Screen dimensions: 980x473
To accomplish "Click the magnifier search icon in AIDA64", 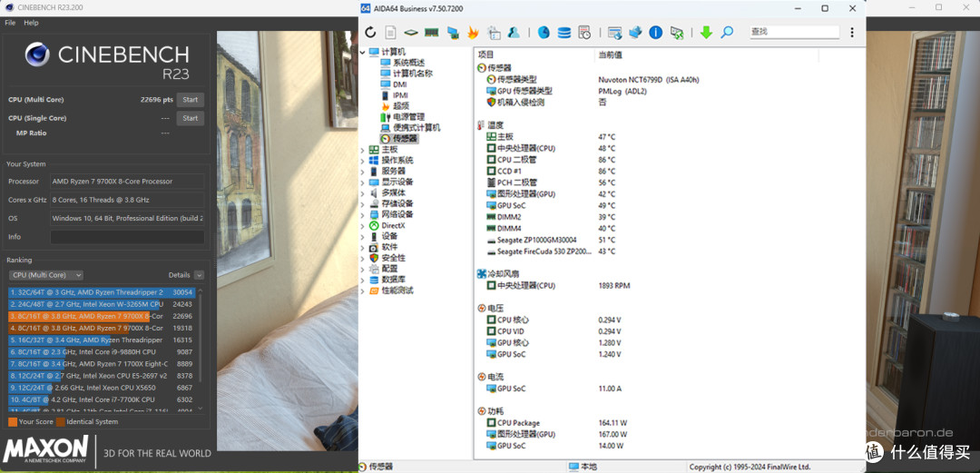I will (x=726, y=33).
